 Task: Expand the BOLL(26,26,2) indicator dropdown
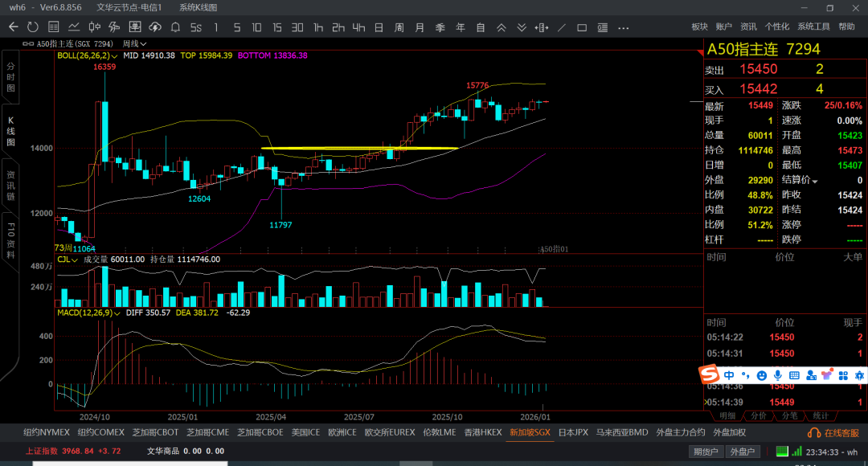[114, 56]
